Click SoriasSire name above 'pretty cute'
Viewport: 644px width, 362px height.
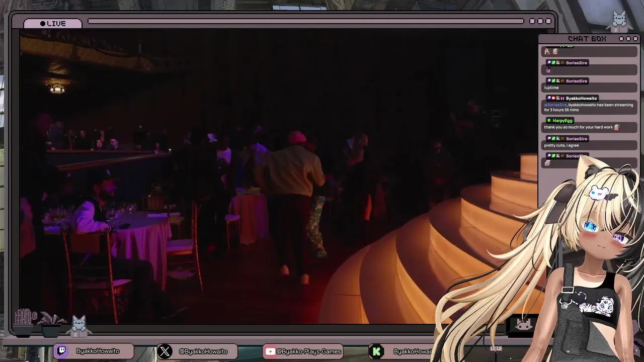577,139
